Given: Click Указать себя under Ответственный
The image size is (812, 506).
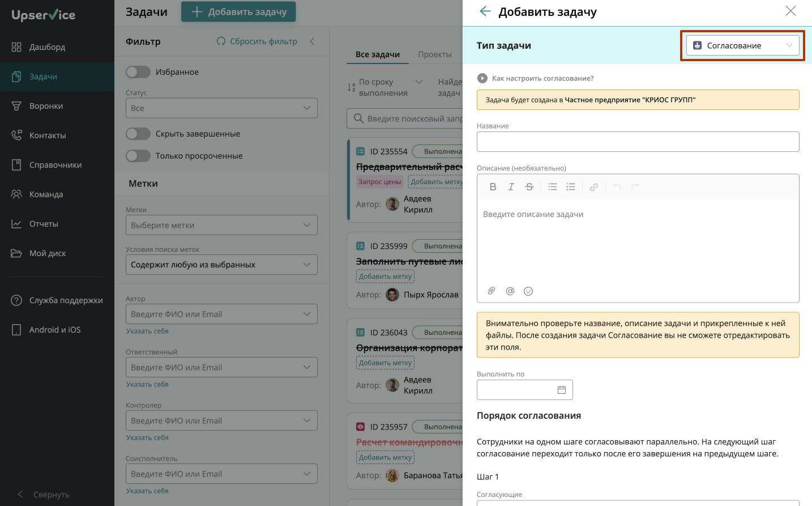Looking at the screenshot, I should 147,384.
